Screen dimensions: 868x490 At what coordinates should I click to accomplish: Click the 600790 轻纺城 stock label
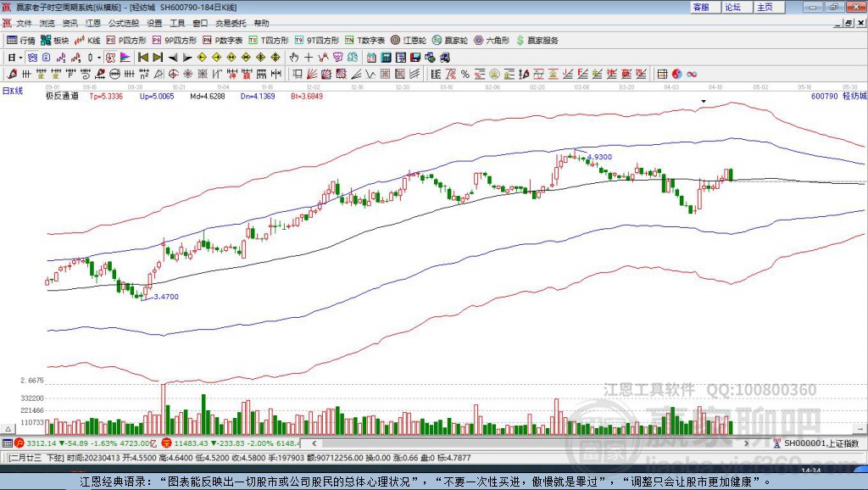click(838, 97)
